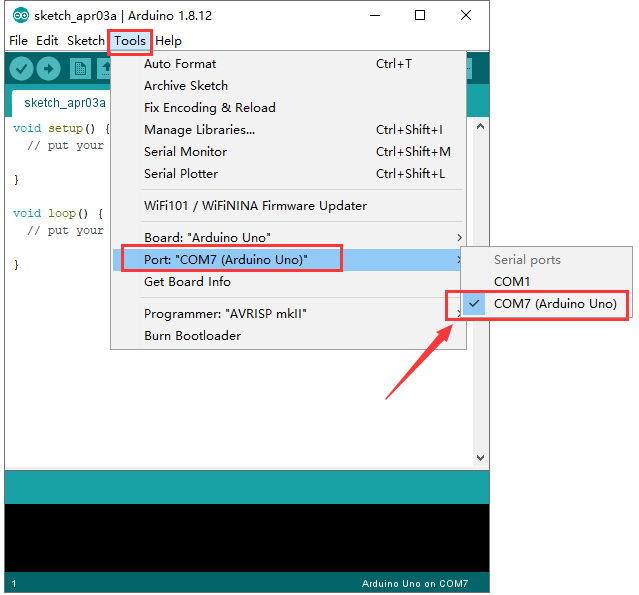Click Burn Bootloader
Screen dimensions: 639x595
(x=192, y=336)
